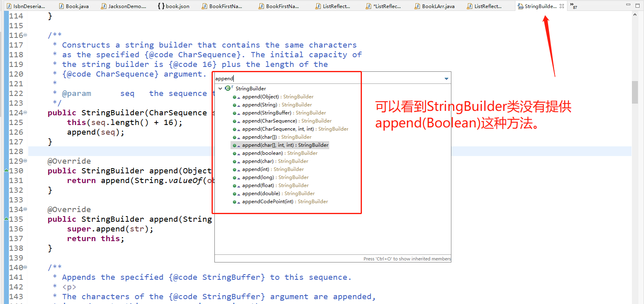Select the highlighted append(char[], int, int) entry
644x304 pixels.
tap(280, 145)
